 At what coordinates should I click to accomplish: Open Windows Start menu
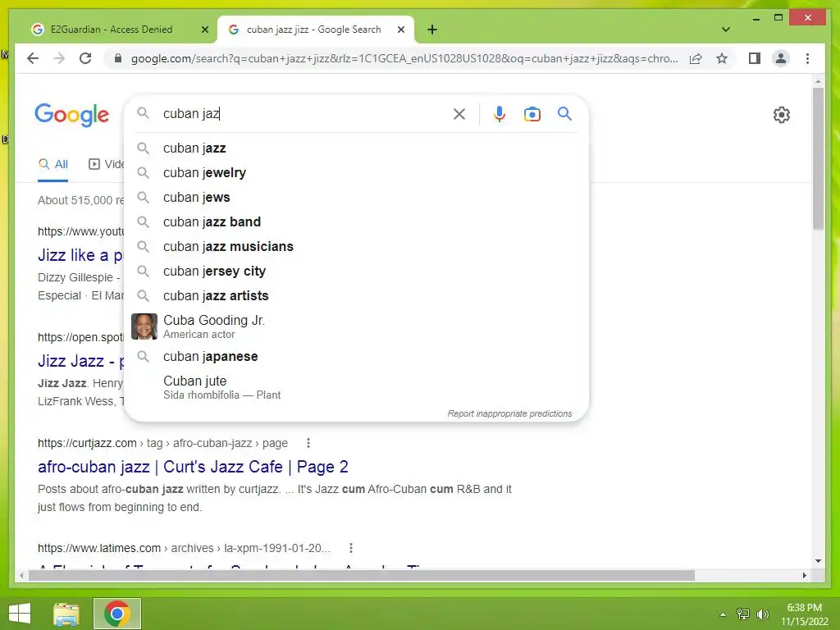tap(20, 614)
